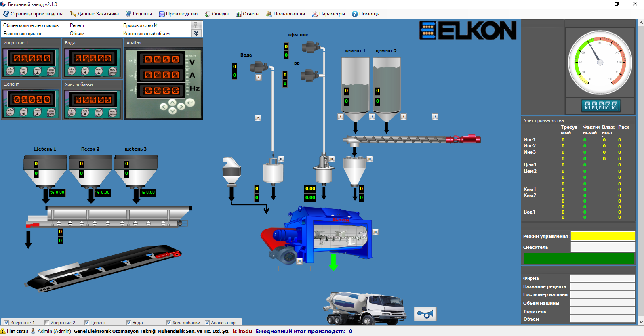Open the Отчеты menu

pyautogui.click(x=247, y=14)
